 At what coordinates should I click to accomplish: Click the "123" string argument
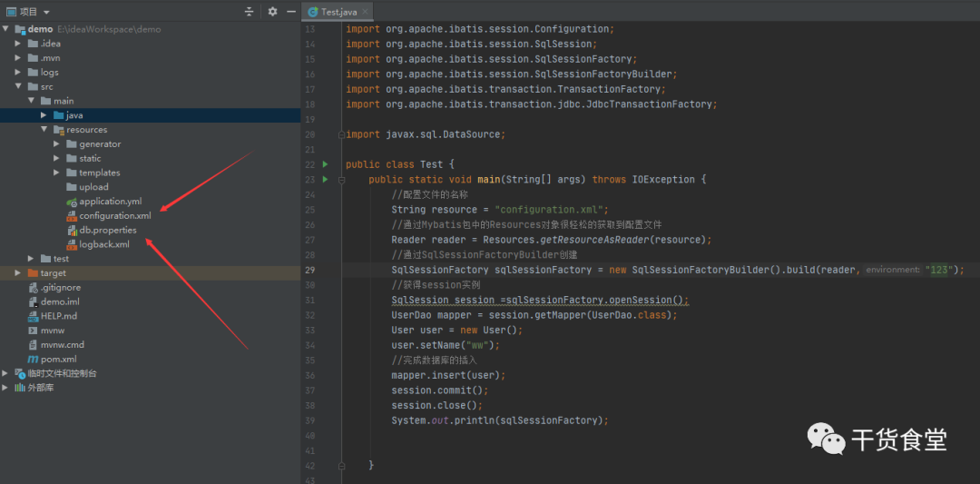940,270
